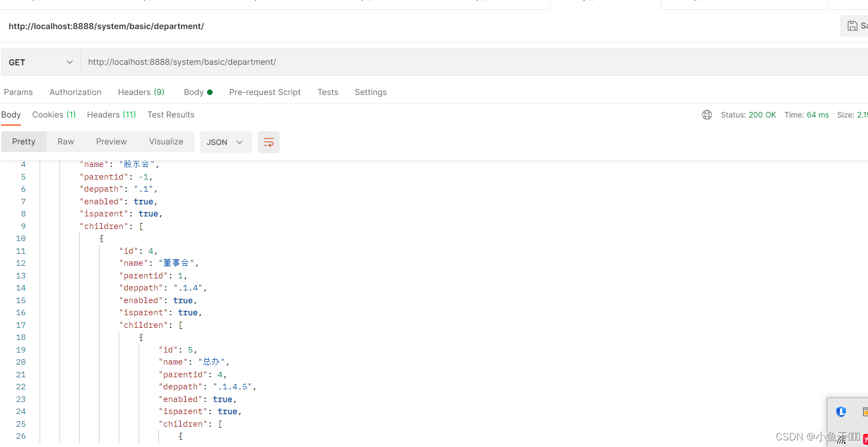The width and height of the screenshot is (868, 447).
Task: Click the request title URL text
Action: [x=106, y=26]
